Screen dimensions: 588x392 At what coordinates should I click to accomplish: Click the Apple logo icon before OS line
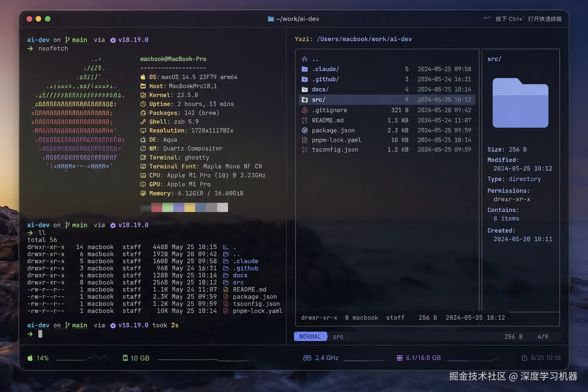coord(143,77)
